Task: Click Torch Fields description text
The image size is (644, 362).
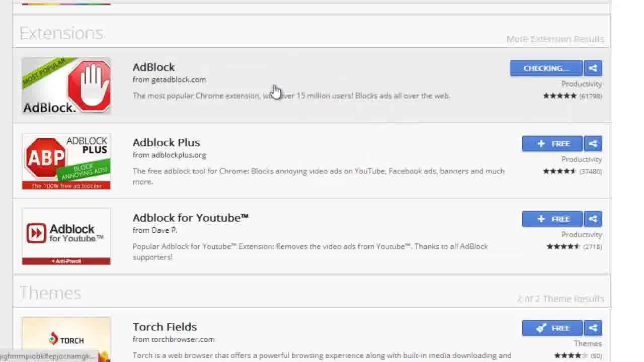Action: click(x=322, y=355)
